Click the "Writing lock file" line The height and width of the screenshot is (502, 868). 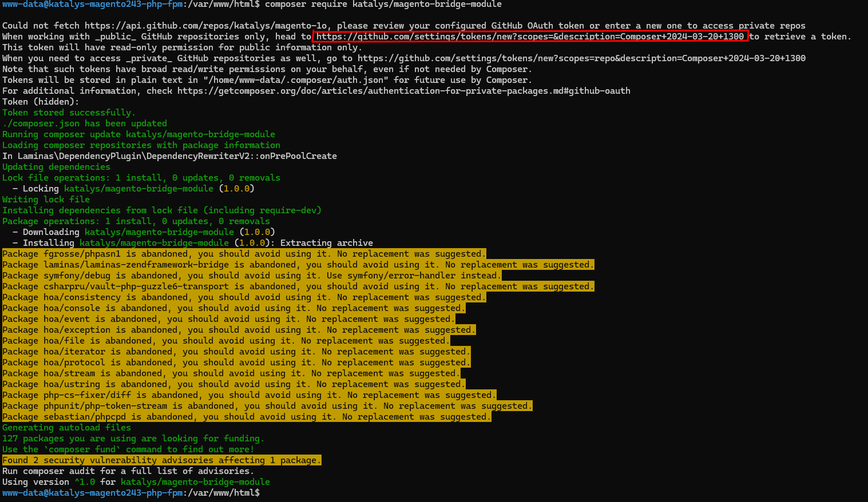46,200
